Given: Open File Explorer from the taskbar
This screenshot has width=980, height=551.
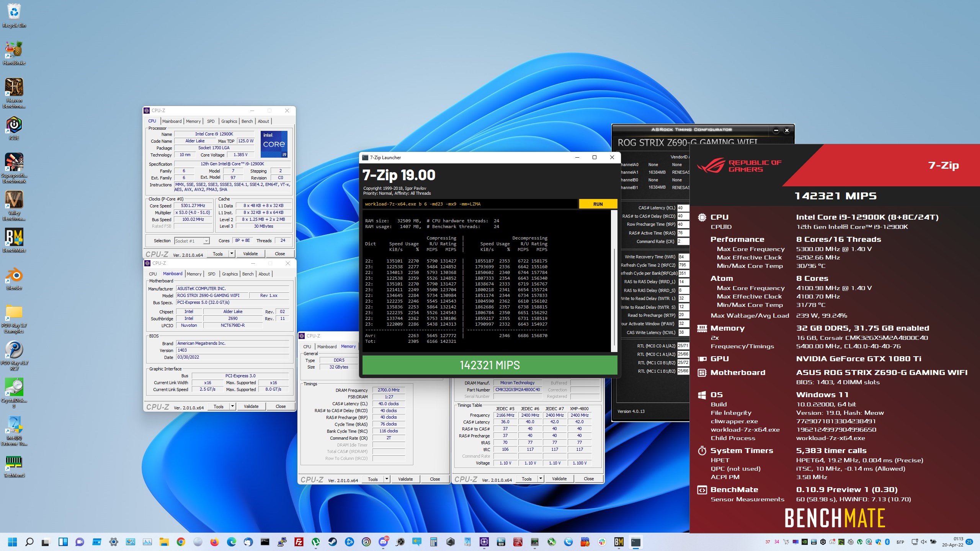Looking at the screenshot, I should [164, 542].
